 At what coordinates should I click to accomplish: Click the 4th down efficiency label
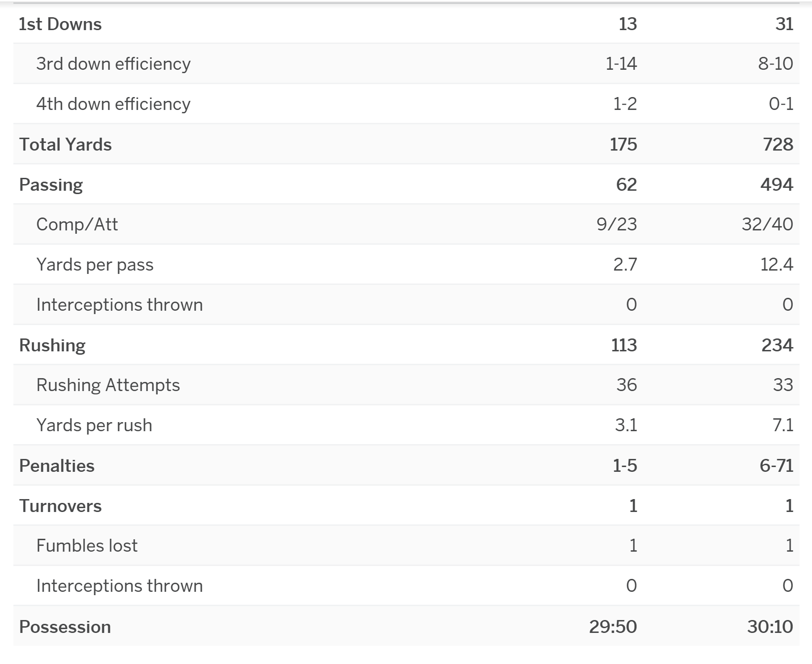[x=113, y=104]
